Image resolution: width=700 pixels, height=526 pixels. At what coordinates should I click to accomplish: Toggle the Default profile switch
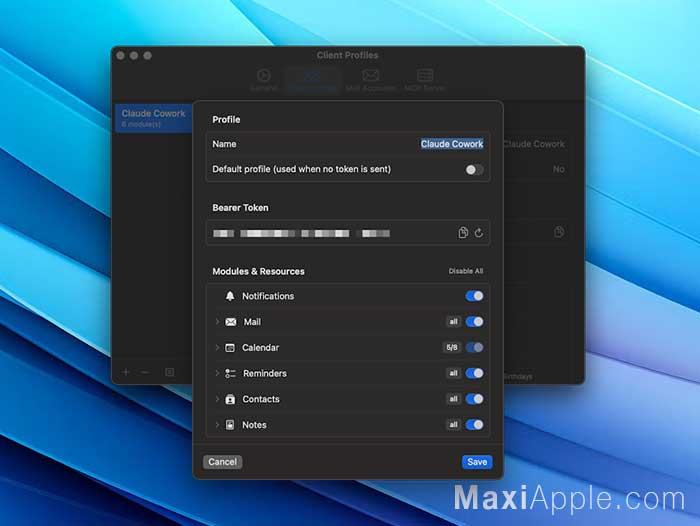pos(474,170)
